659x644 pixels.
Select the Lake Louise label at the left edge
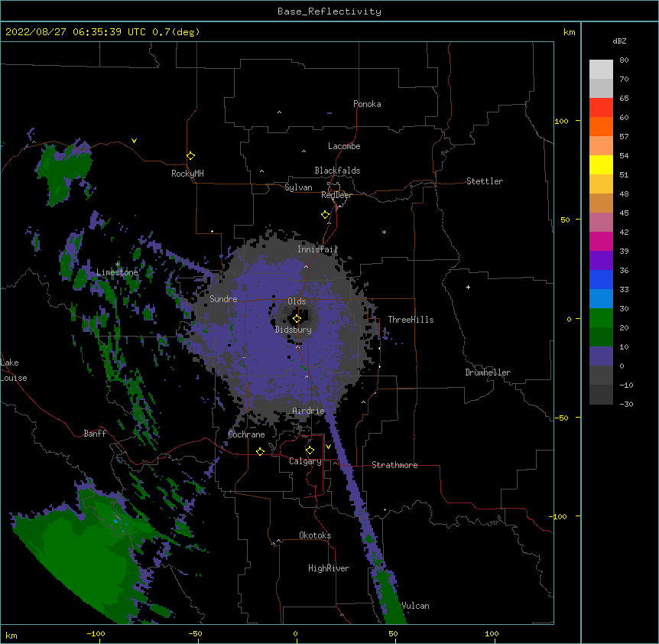[14, 370]
